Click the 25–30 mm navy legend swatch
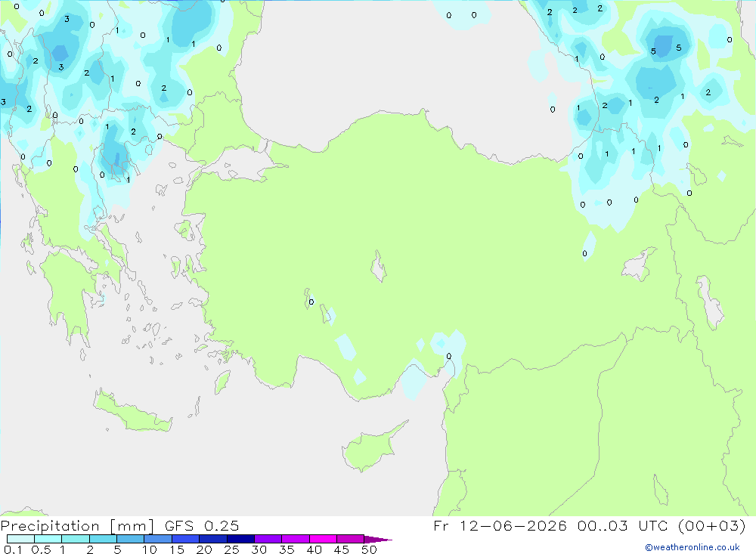 pyautogui.click(x=240, y=539)
